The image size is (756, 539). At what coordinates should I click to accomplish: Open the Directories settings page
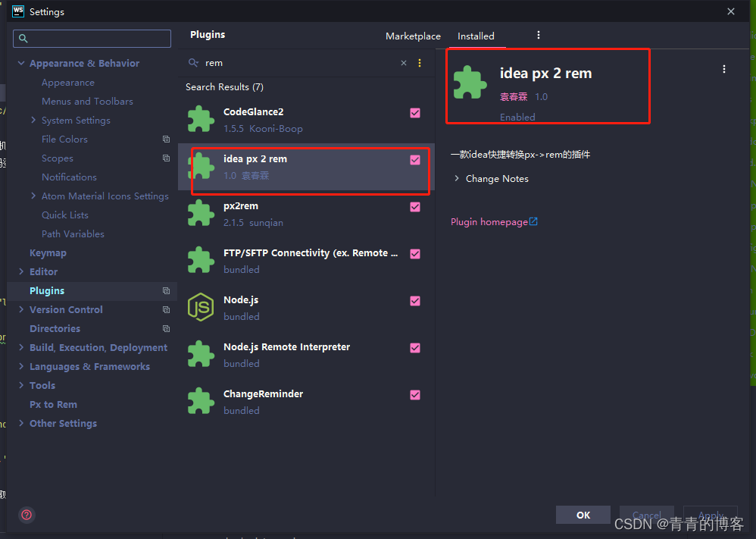pos(55,328)
